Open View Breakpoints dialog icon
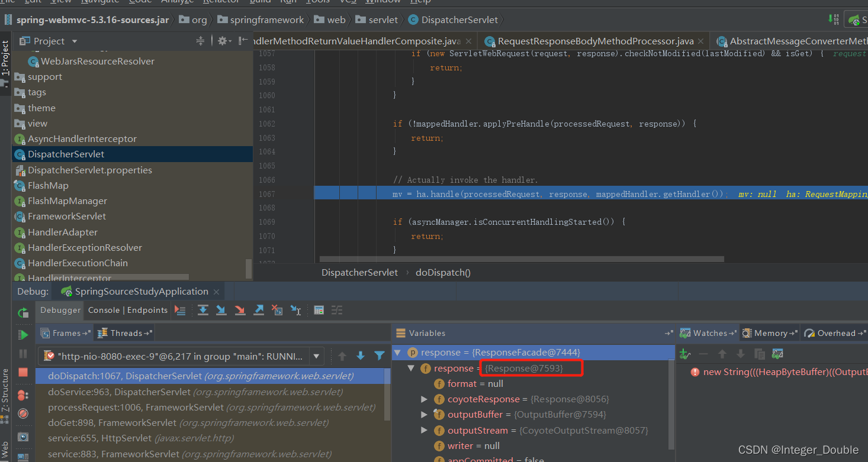Viewport: 868px width, 462px height. 23,395
